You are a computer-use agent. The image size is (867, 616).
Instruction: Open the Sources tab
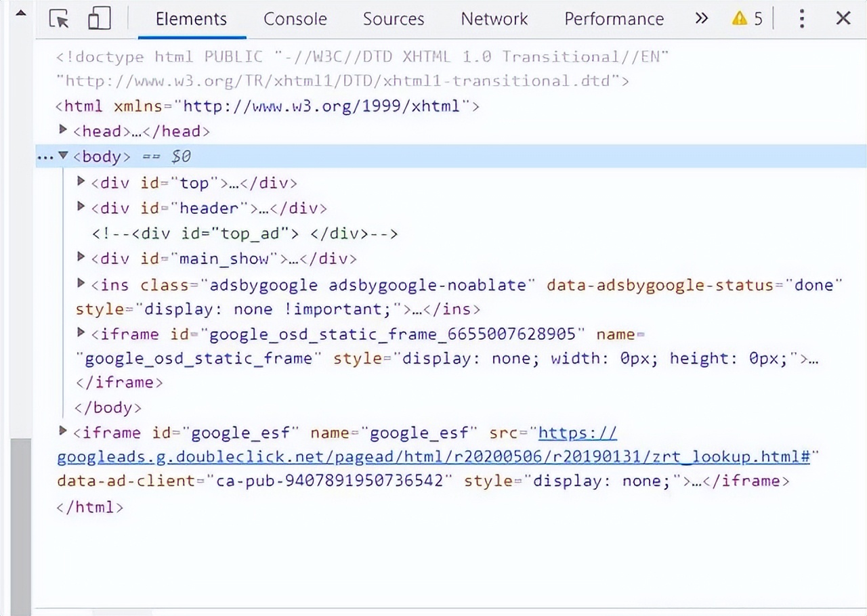393,19
